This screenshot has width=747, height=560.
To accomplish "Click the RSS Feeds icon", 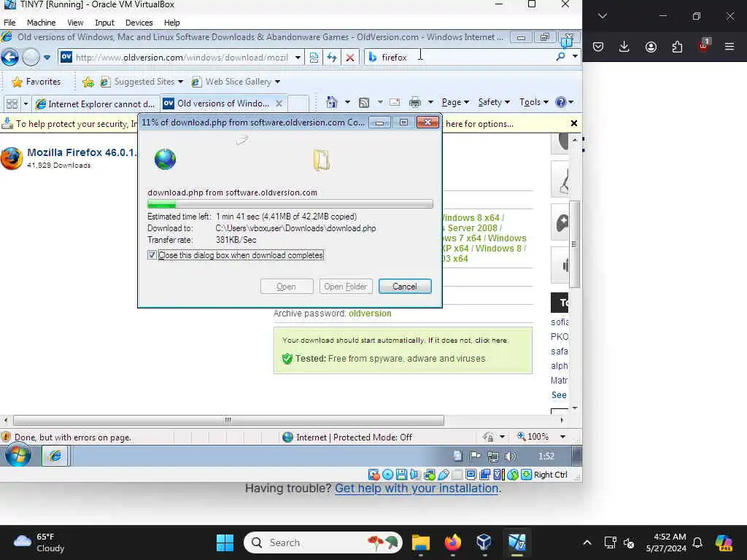I will 364,102.
